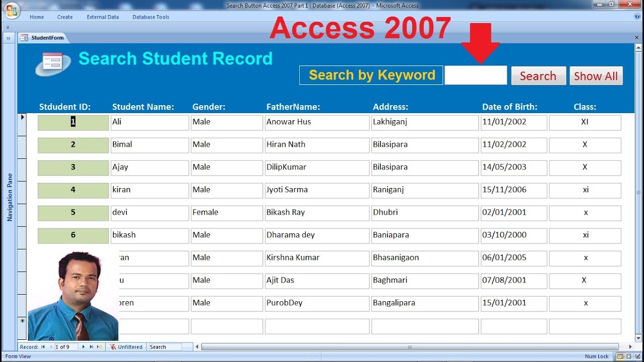
Task: Toggle the Unfiltered filter indicator
Action: (x=126, y=347)
